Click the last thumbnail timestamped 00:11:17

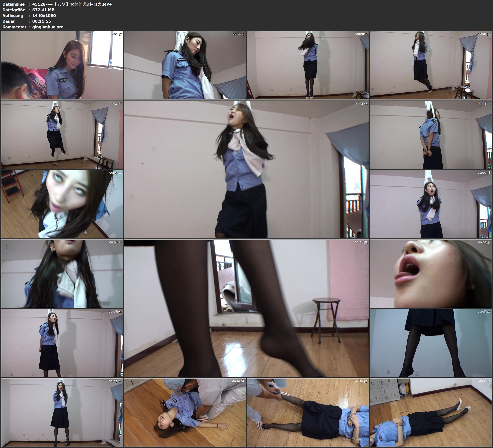430,412
